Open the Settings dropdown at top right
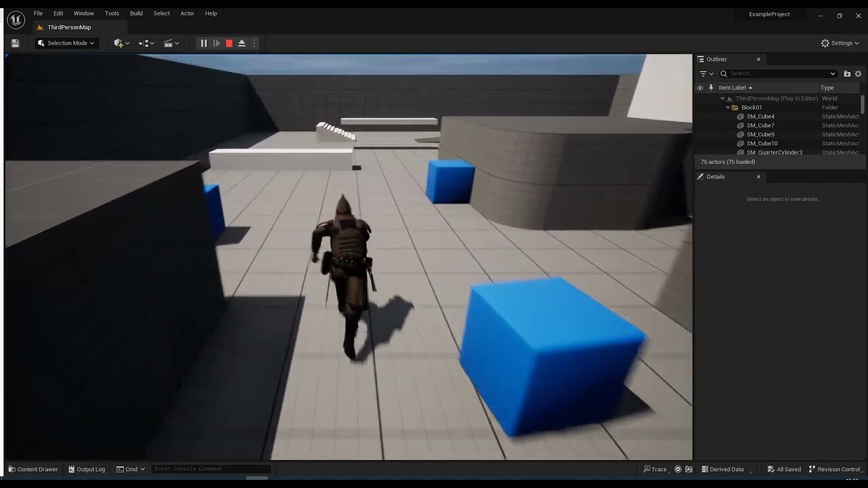This screenshot has width=868, height=488. pos(840,43)
